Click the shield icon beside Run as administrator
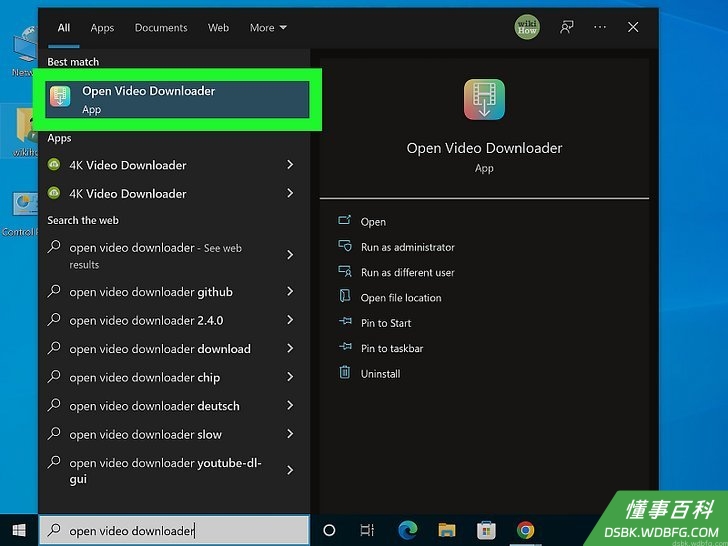728x546 pixels. [x=344, y=245]
